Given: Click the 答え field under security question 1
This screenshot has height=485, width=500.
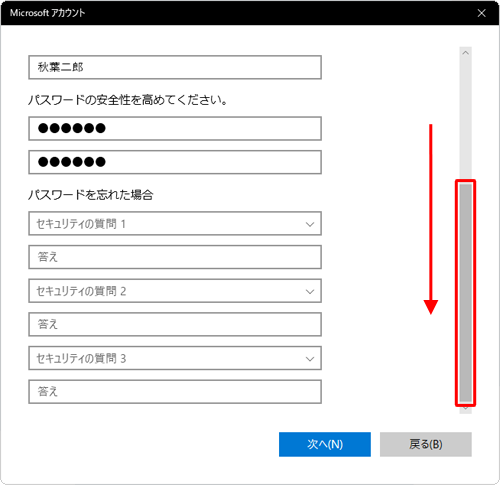Looking at the screenshot, I should tap(175, 257).
